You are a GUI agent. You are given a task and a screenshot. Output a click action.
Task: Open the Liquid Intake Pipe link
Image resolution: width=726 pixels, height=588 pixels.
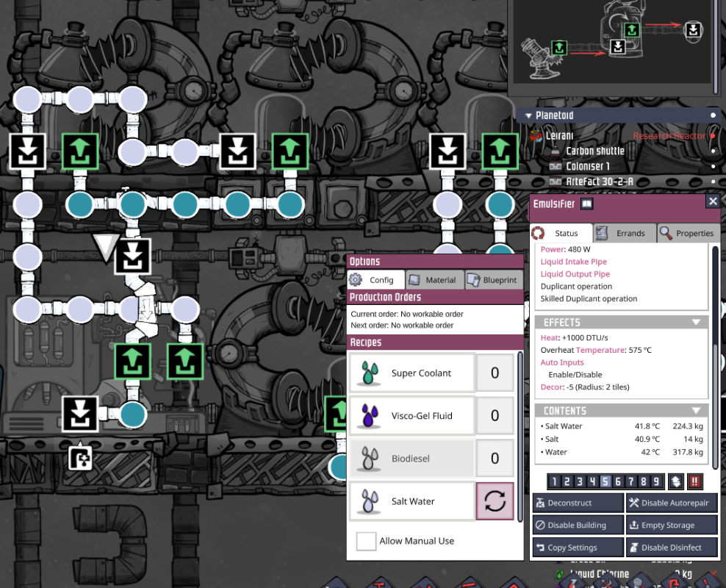[x=573, y=262]
